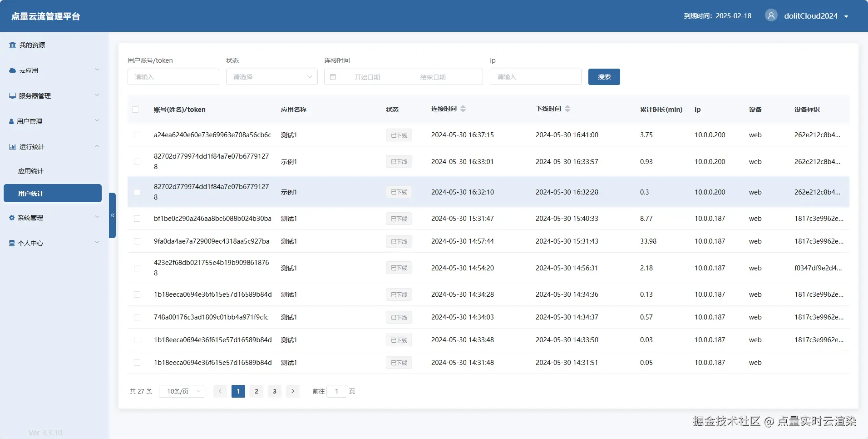Viewport: 868px width, 439px height.
Task: Click the 系统管理 gear icon
Action: (12, 218)
